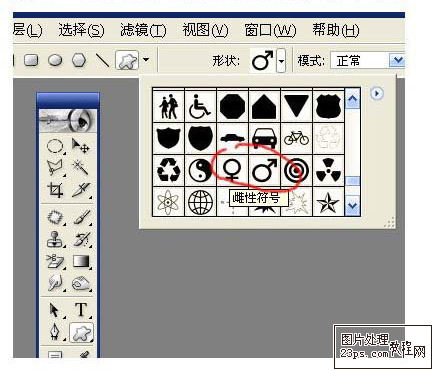Select Polygon shape in options bar
The width and height of the screenshot is (433, 370).
[79, 61]
